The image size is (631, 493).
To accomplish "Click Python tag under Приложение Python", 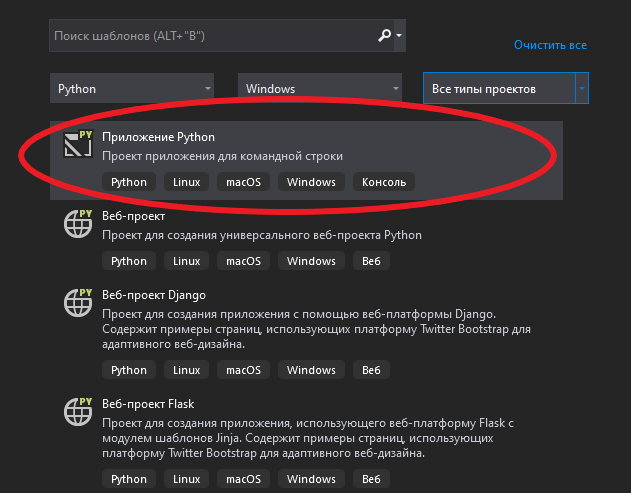I will tap(129, 182).
